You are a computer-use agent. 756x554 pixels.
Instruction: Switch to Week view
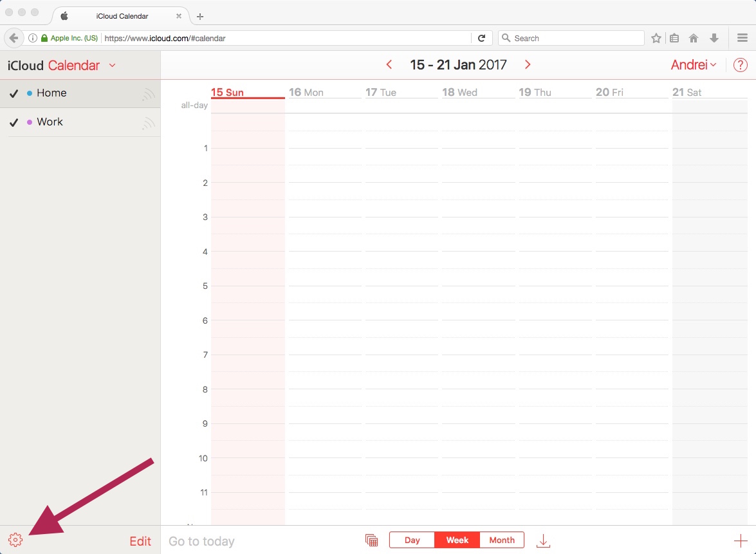[457, 540]
